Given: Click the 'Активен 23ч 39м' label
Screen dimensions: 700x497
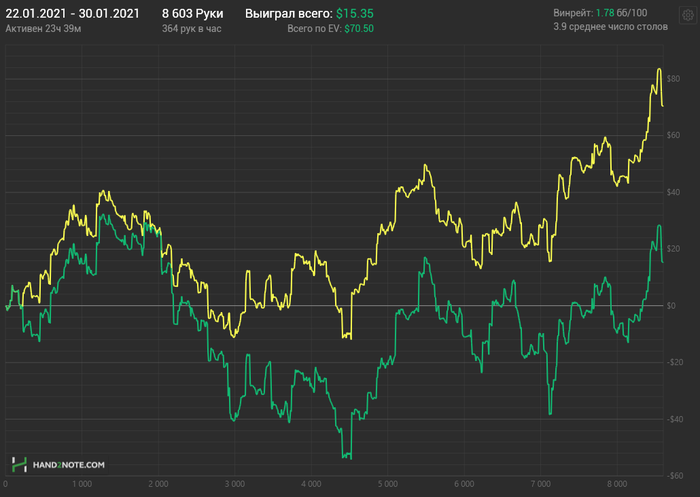Looking at the screenshot, I should (43, 29).
